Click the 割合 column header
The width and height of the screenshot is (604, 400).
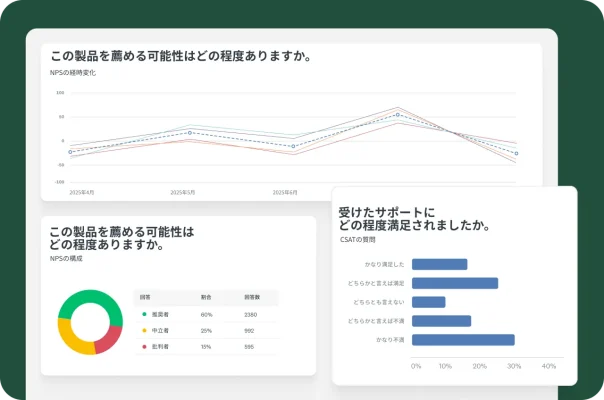[206, 297]
